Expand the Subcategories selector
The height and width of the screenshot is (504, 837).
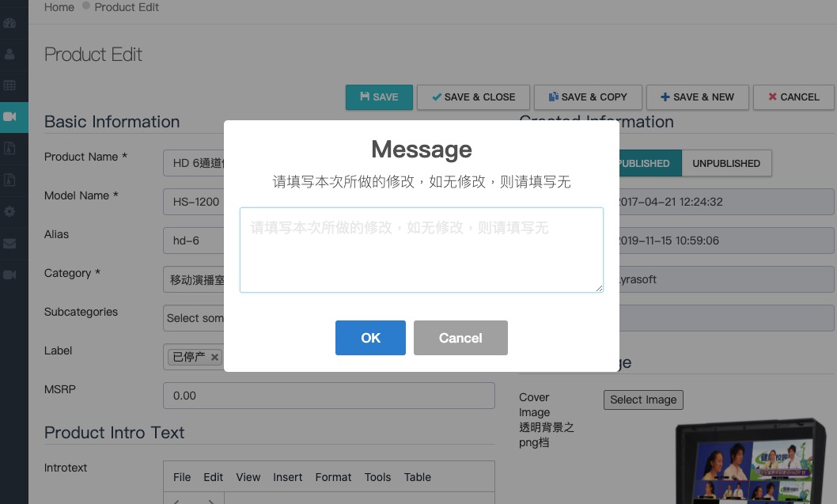pyautogui.click(x=195, y=318)
